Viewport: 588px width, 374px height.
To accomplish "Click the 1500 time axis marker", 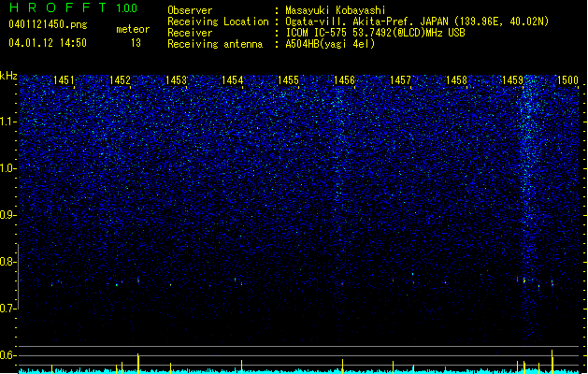I will coord(567,80).
